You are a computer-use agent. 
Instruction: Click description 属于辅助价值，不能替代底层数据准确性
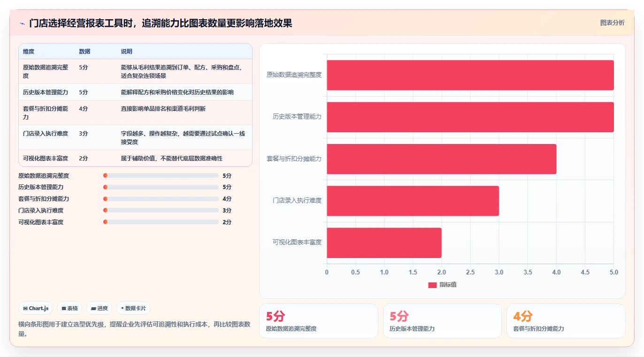coord(171,159)
